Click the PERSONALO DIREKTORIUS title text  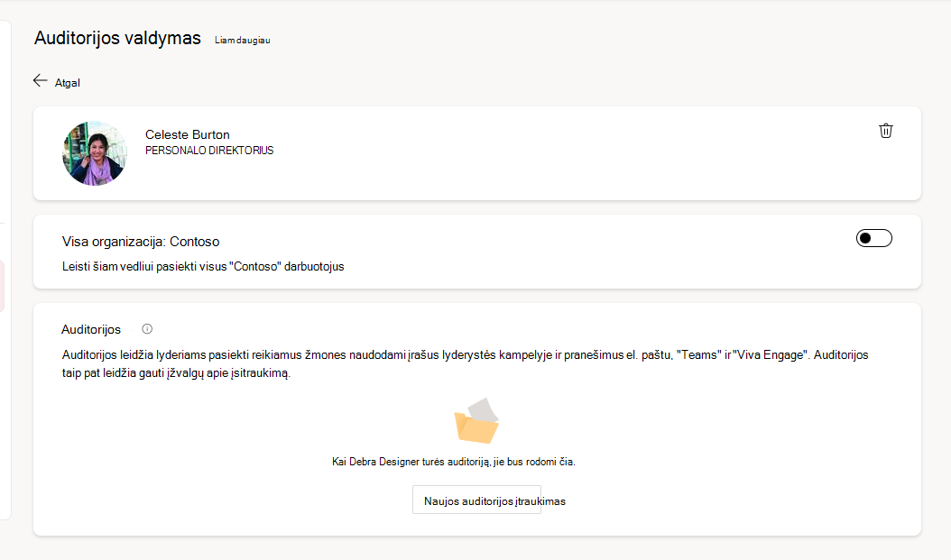(x=209, y=151)
